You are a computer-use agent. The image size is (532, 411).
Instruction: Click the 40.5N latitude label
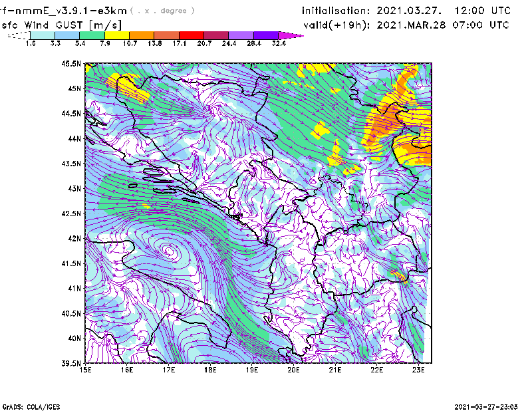point(71,313)
